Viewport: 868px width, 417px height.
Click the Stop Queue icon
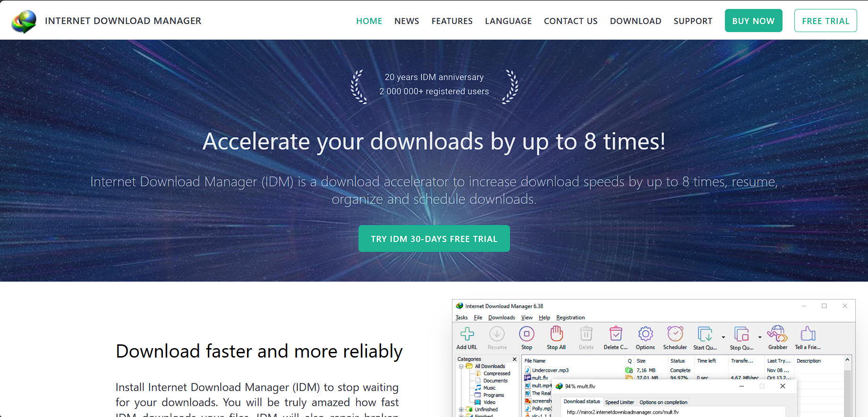[741, 334]
